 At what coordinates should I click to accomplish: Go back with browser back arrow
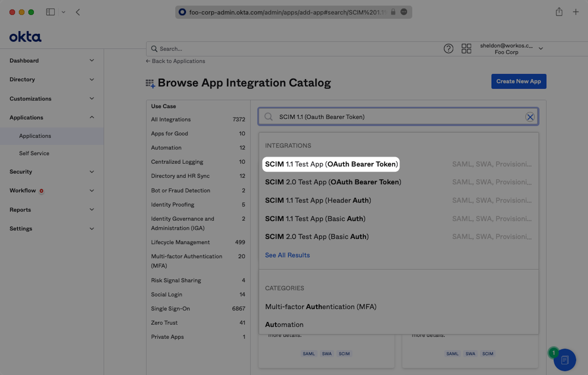pos(78,12)
